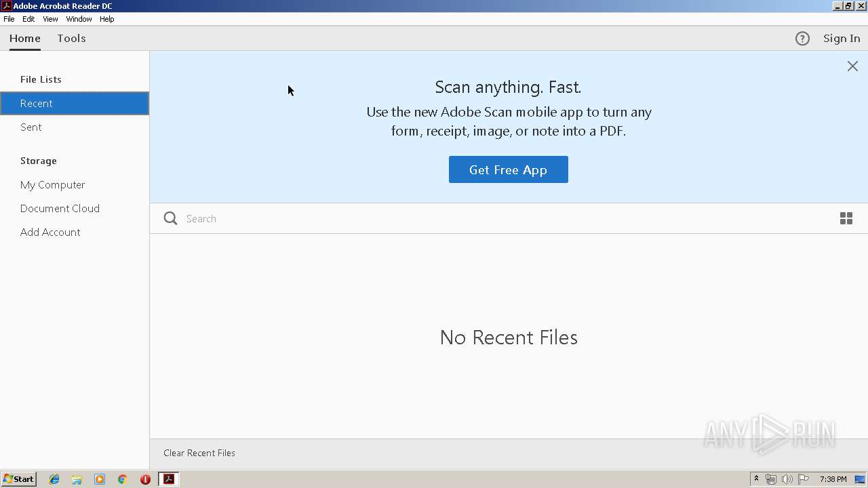Click Clear Recent Files
The height and width of the screenshot is (488, 868).
coord(199,453)
